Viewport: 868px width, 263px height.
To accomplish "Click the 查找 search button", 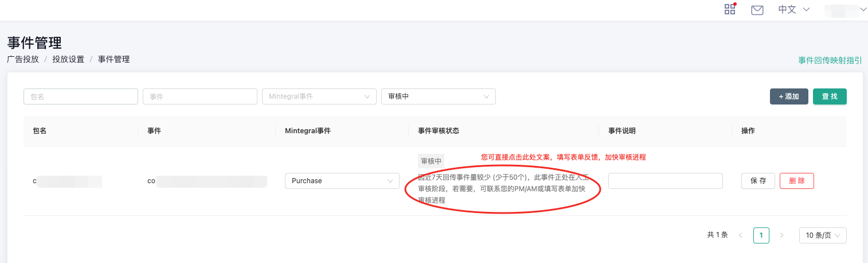I will (830, 96).
